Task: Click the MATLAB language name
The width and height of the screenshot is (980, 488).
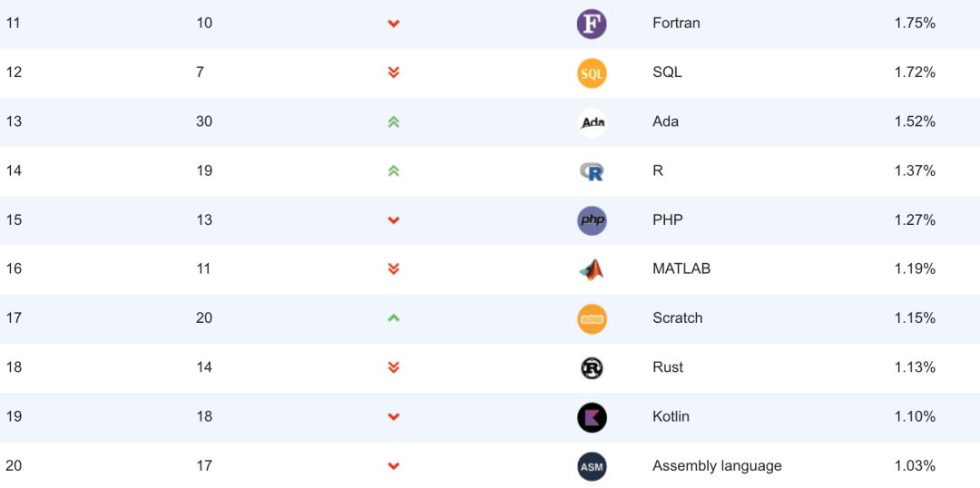Action: click(x=681, y=268)
